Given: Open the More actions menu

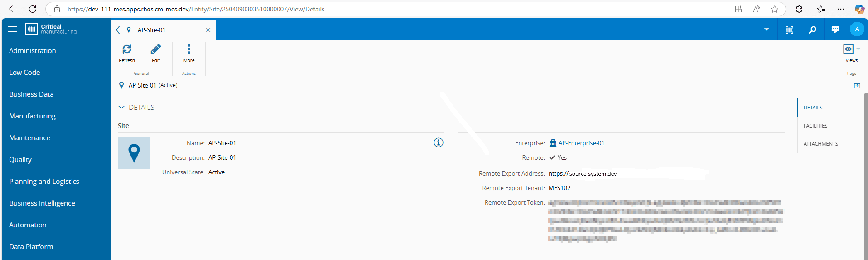Looking at the screenshot, I should (x=189, y=53).
